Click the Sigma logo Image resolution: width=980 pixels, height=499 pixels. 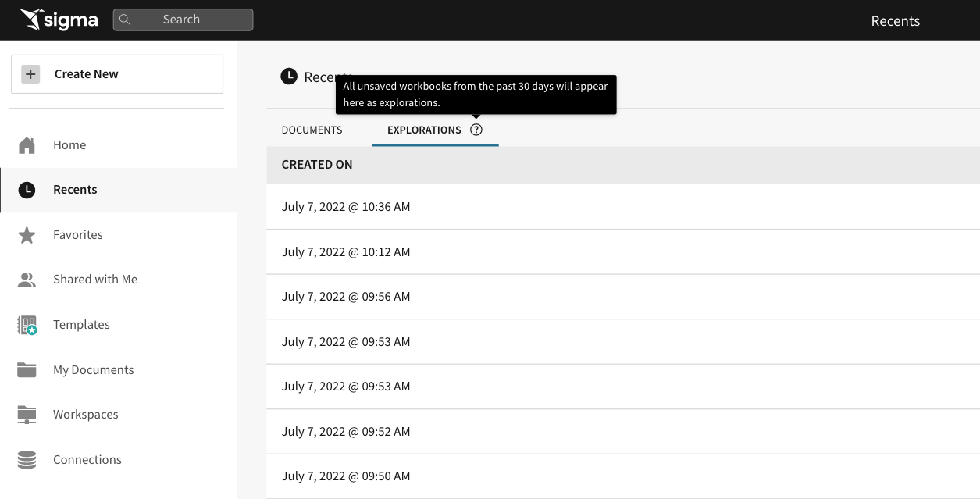pyautogui.click(x=59, y=20)
